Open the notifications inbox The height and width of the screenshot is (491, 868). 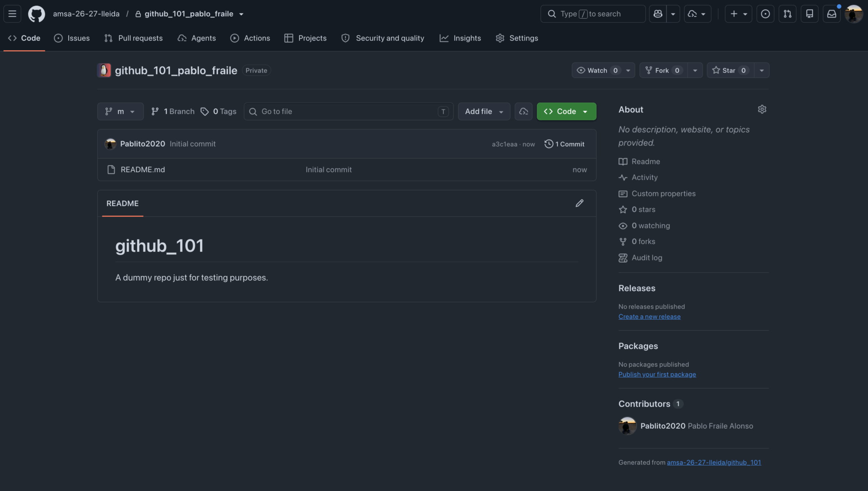(832, 14)
